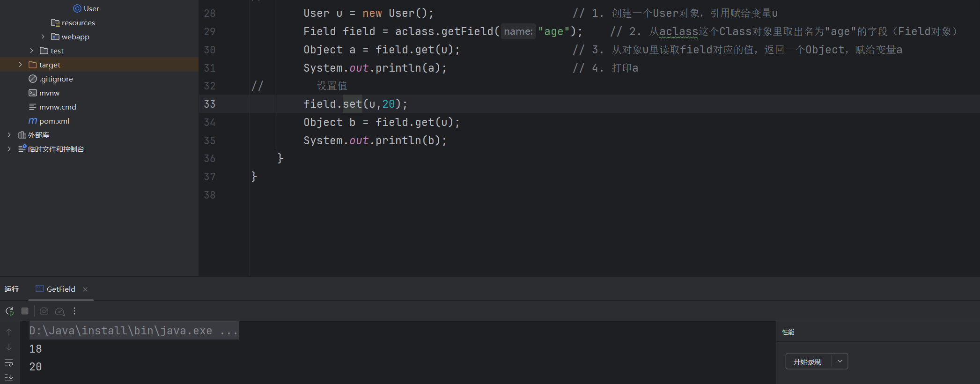Select the User class in project tree
This screenshot has height=384, width=980.
click(91, 8)
